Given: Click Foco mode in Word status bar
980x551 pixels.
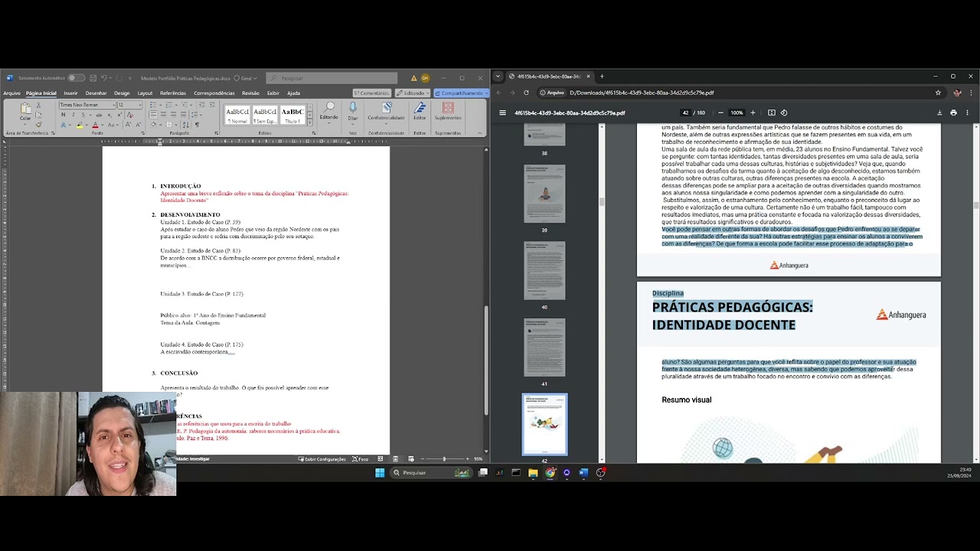Looking at the screenshot, I should [360, 459].
